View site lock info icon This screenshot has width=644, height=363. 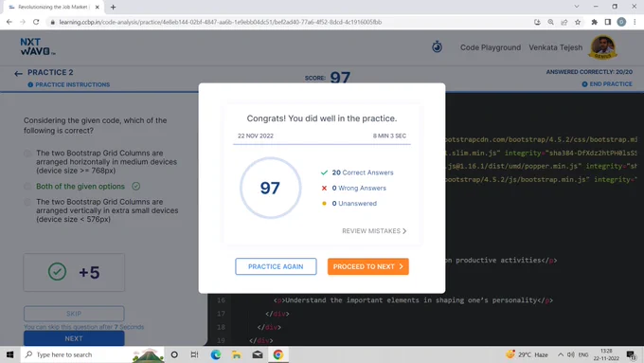[x=53, y=22]
